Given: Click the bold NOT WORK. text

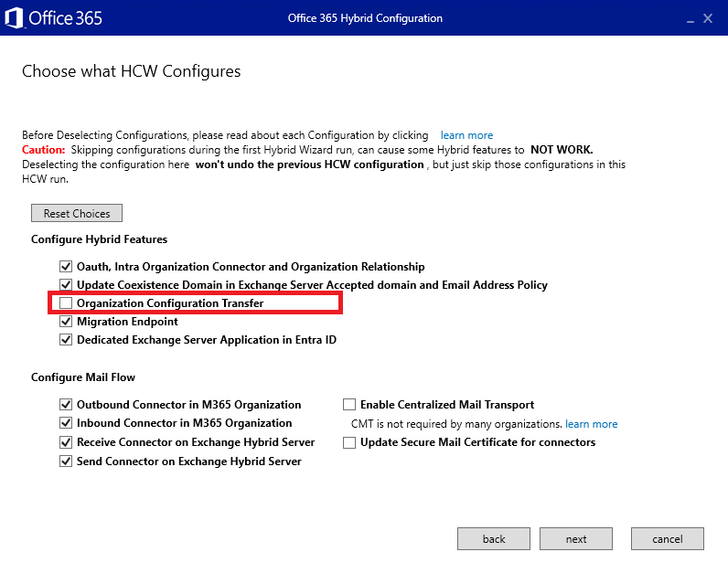Looking at the screenshot, I should point(562,150).
